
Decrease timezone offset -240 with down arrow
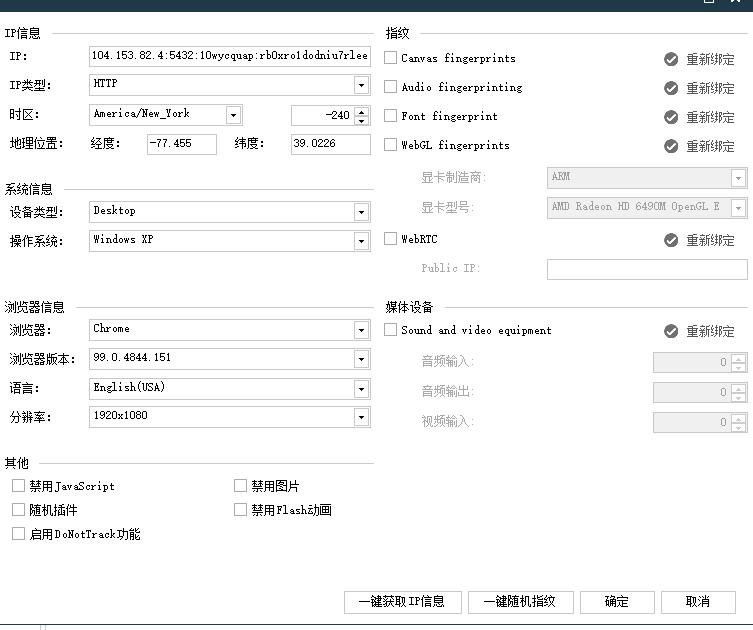[x=362, y=120]
